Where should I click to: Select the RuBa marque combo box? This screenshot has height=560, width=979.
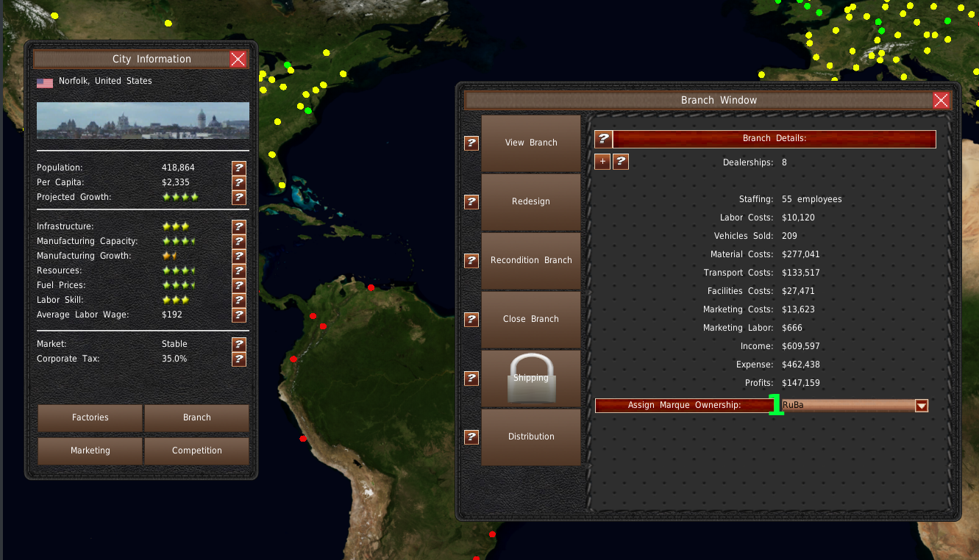point(846,406)
